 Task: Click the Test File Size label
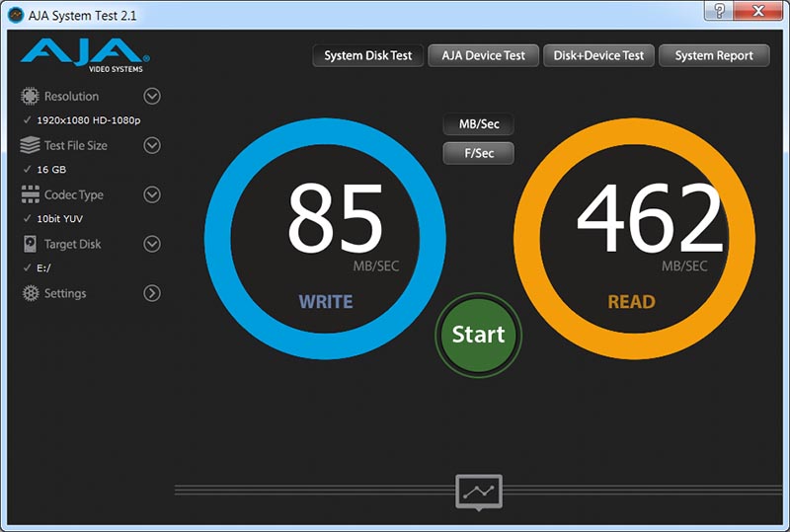point(76,146)
